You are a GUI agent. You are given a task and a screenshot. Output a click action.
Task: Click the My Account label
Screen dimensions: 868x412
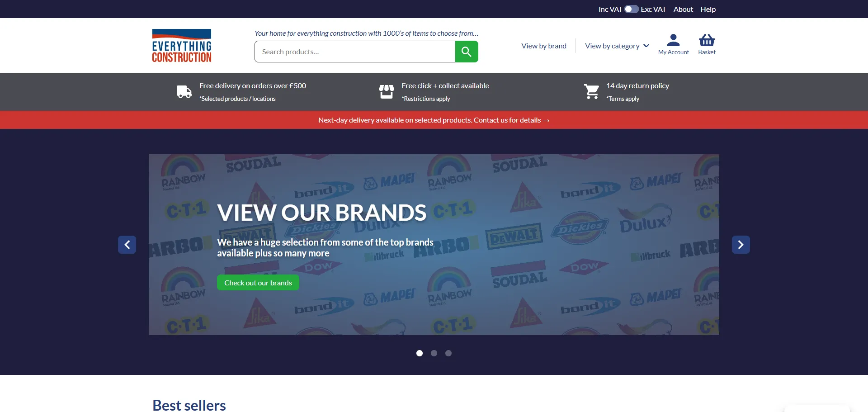click(674, 52)
